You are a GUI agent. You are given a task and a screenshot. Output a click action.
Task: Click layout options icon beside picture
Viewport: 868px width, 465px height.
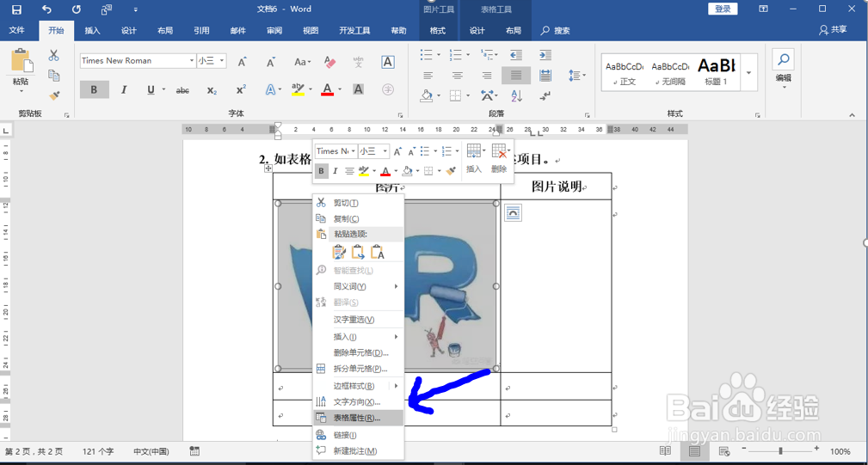click(x=514, y=213)
